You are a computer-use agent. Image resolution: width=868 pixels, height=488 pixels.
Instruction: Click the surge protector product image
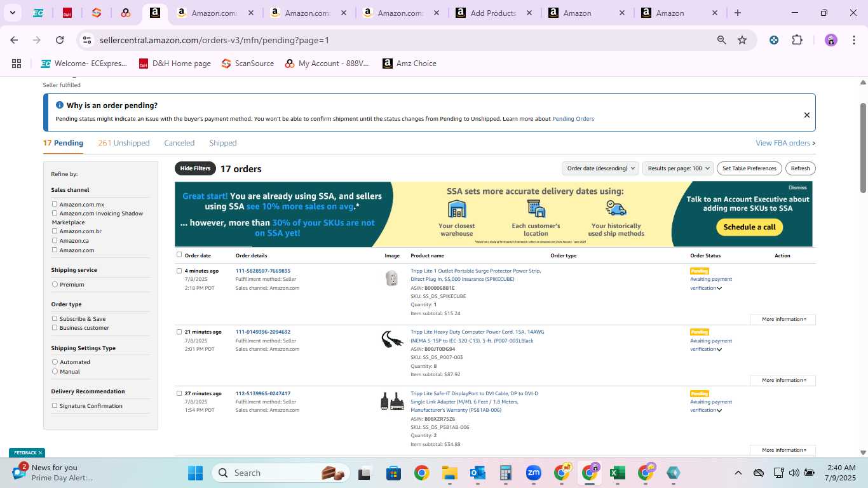[392, 278]
